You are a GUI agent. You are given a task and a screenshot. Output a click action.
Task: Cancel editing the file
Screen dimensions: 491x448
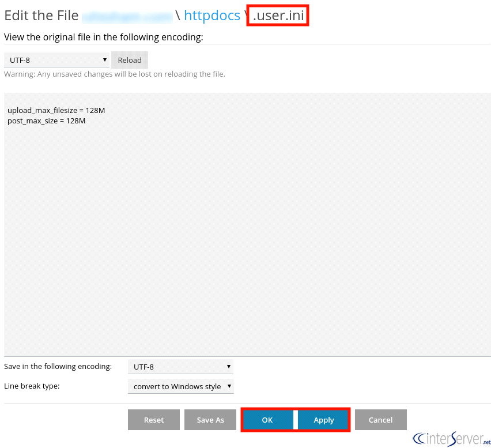coord(381,420)
